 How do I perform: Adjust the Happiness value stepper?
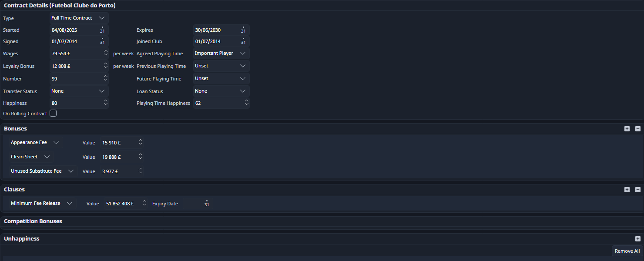pos(106,104)
